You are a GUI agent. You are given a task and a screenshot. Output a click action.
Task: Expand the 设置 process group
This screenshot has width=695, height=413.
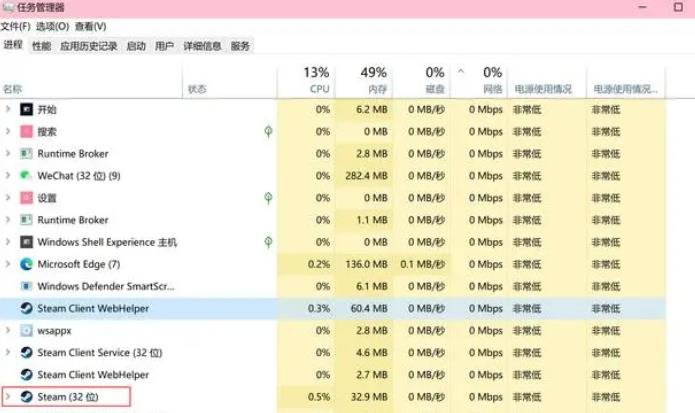8,197
